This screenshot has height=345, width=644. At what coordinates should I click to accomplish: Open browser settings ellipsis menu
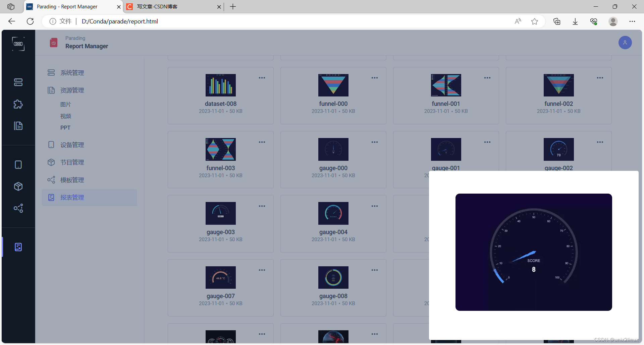coord(632,21)
